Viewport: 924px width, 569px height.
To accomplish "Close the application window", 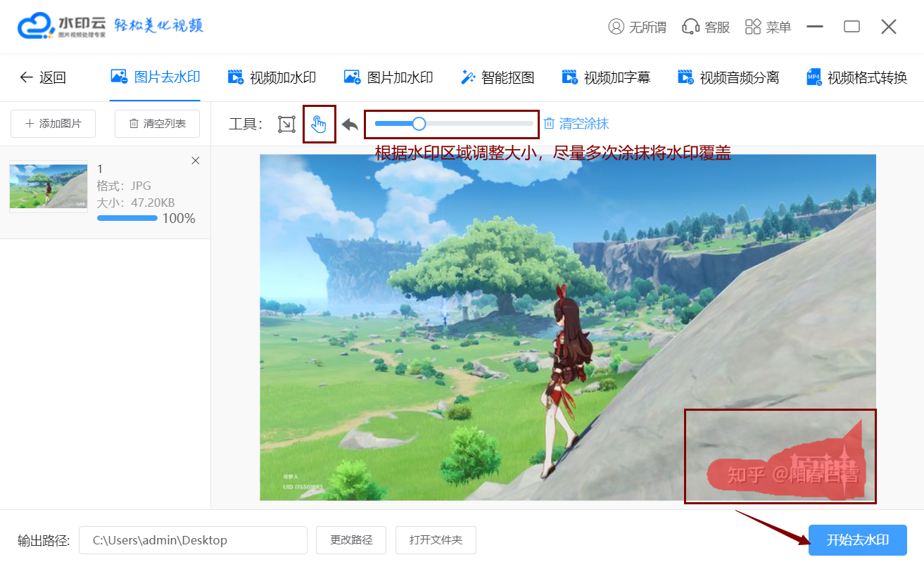I will click(889, 27).
